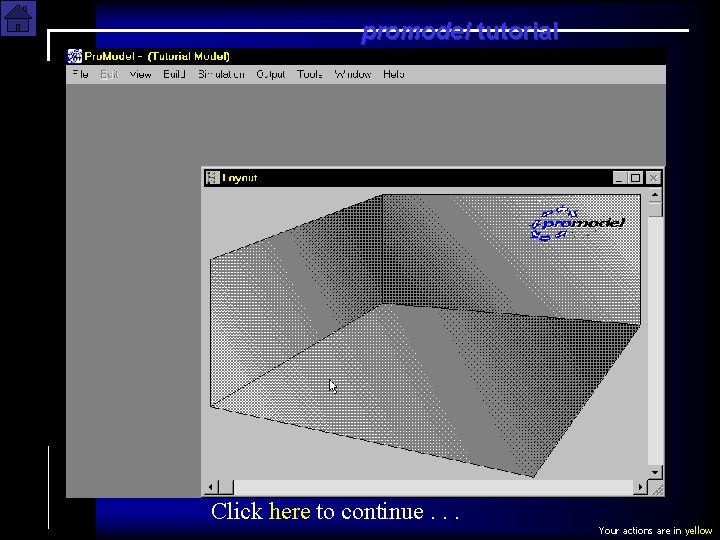Click the ProModel application title bar icon
Image resolution: width=720 pixels, height=540 pixels.
tap(74, 56)
